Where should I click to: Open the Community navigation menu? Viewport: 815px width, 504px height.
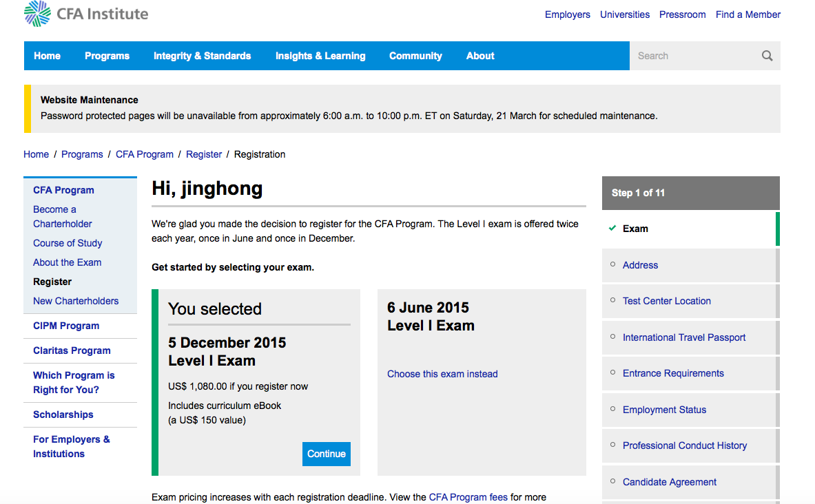(415, 56)
